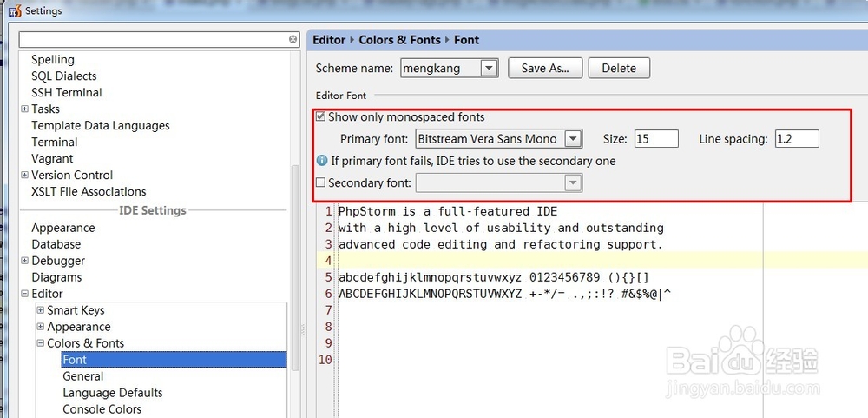Select Colors & Fonts tree item

point(85,343)
